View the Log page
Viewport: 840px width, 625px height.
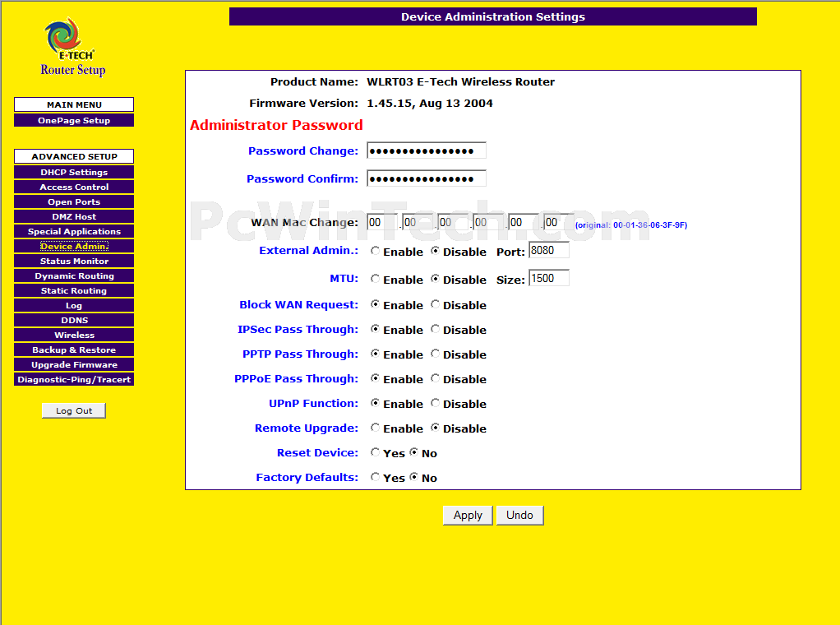coord(74,306)
